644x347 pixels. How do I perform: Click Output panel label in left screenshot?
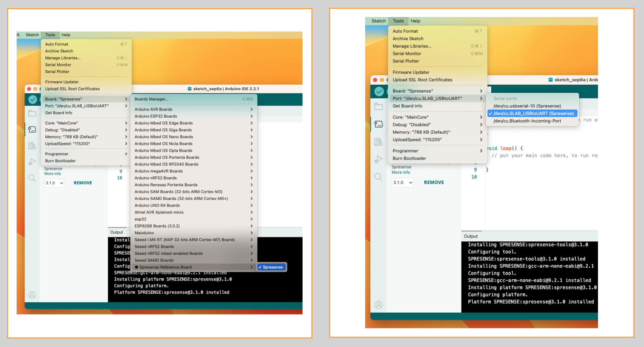point(117,233)
